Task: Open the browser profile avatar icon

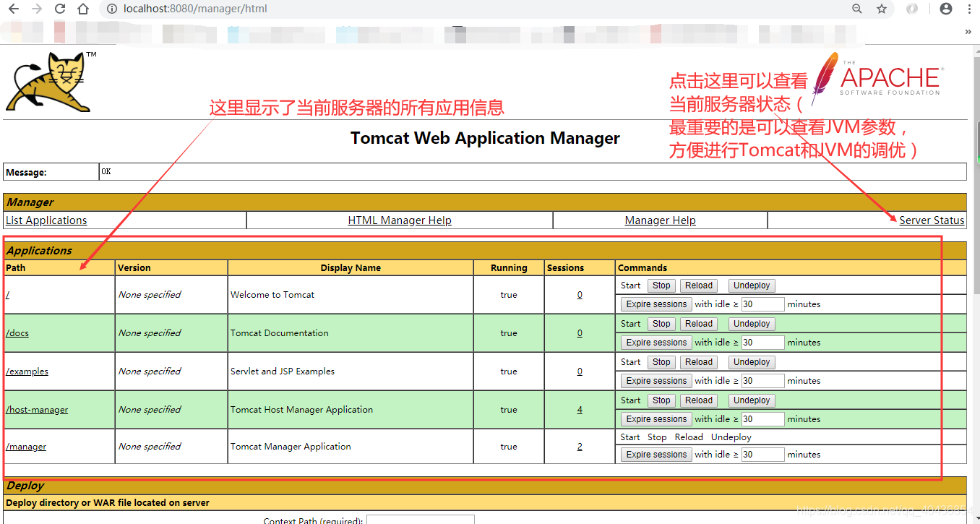Action: (946, 9)
